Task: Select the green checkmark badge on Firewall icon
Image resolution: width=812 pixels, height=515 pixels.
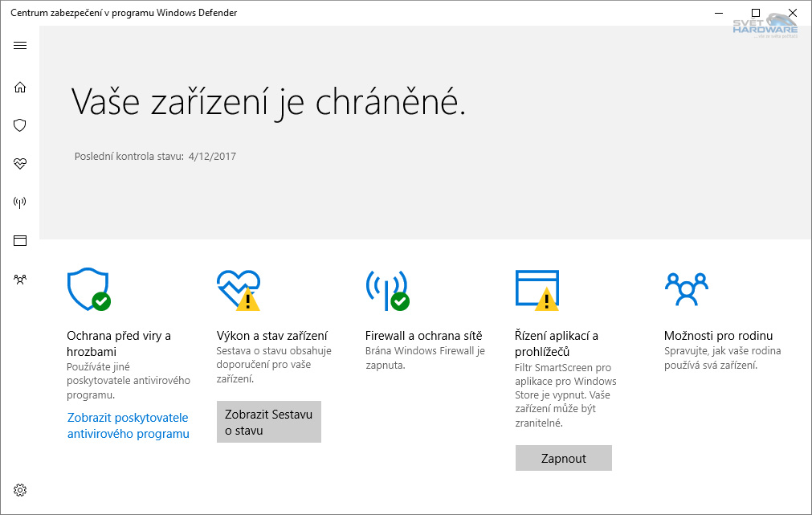Action: (401, 303)
